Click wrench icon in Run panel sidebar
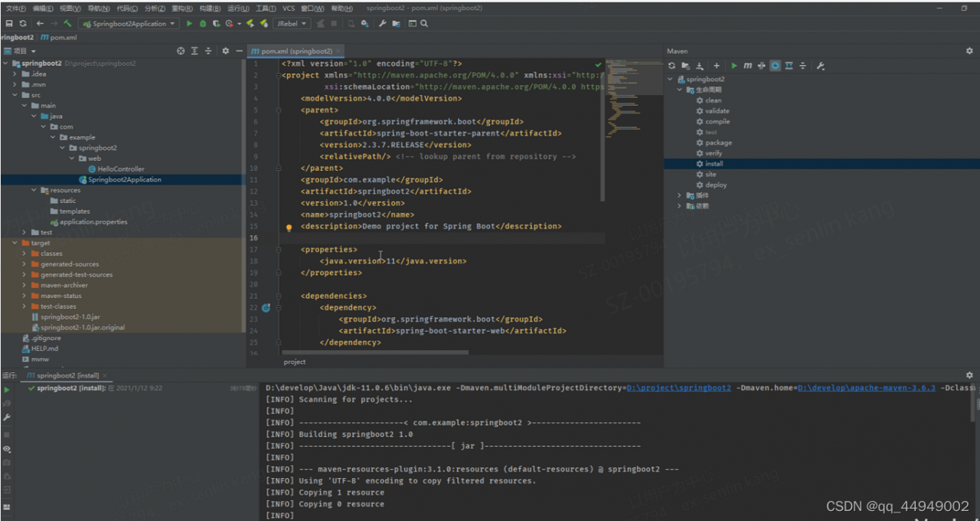 [7, 418]
